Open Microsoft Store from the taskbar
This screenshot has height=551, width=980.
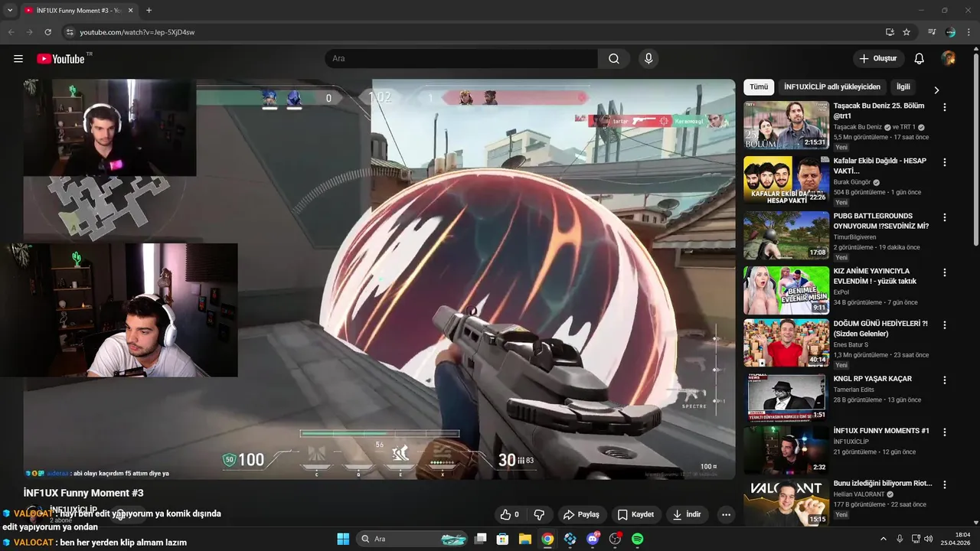pyautogui.click(x=503, y=539)
